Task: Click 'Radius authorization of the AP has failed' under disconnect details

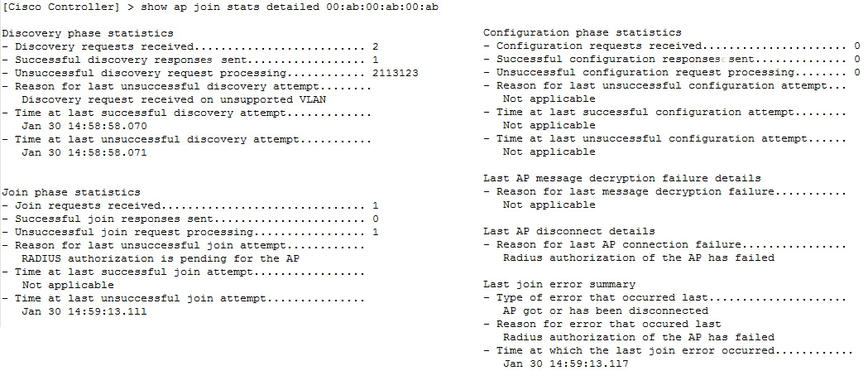Action: pos(639,258)
